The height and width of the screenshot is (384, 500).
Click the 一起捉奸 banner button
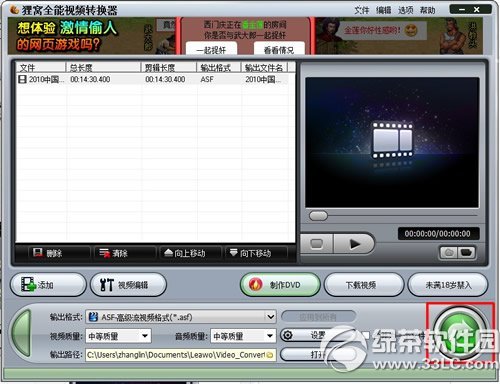tap(211, 49)
